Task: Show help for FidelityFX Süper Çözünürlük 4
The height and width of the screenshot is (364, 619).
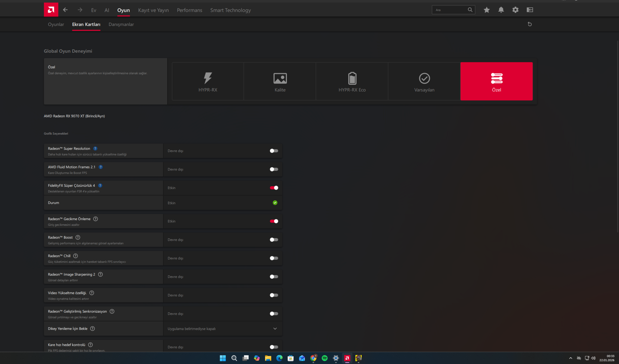Action: (x=100, y=185)
